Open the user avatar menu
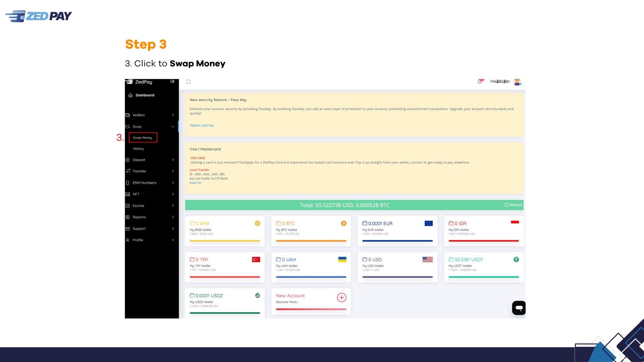The width and height of the screenshot is (644, 362). 517,82
